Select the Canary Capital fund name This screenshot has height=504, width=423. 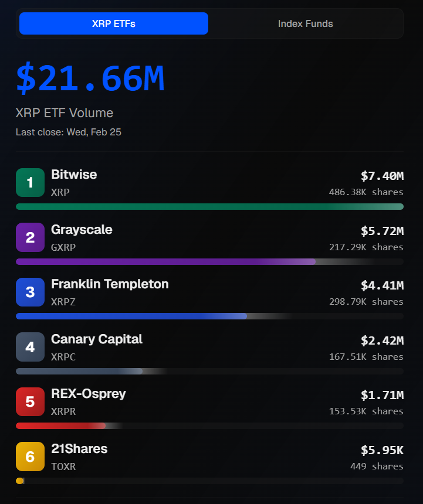96,339
